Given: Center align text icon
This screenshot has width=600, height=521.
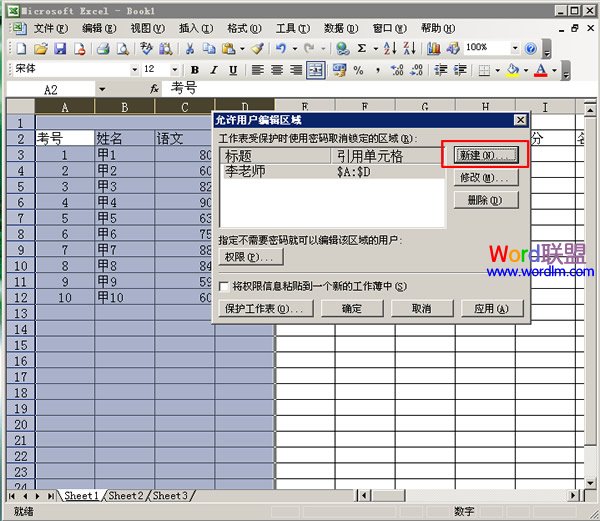Looking at the screenshot, I should [x=277, y=70].
